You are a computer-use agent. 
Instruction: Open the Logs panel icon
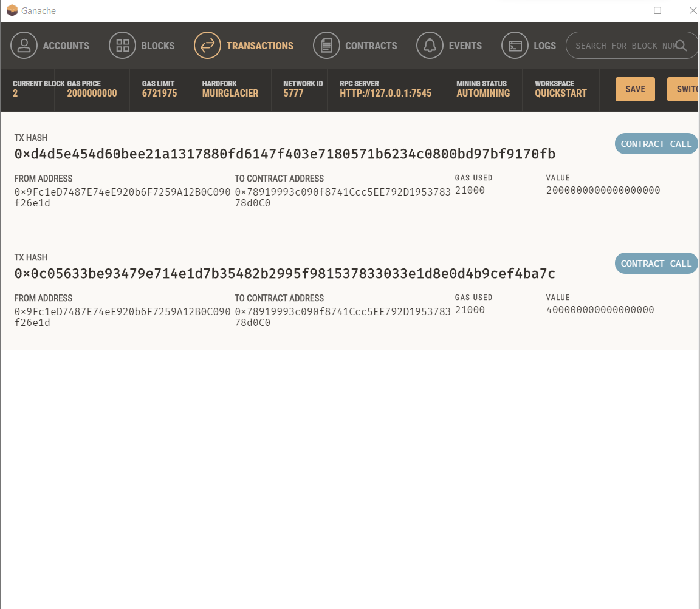coord(515,45)
